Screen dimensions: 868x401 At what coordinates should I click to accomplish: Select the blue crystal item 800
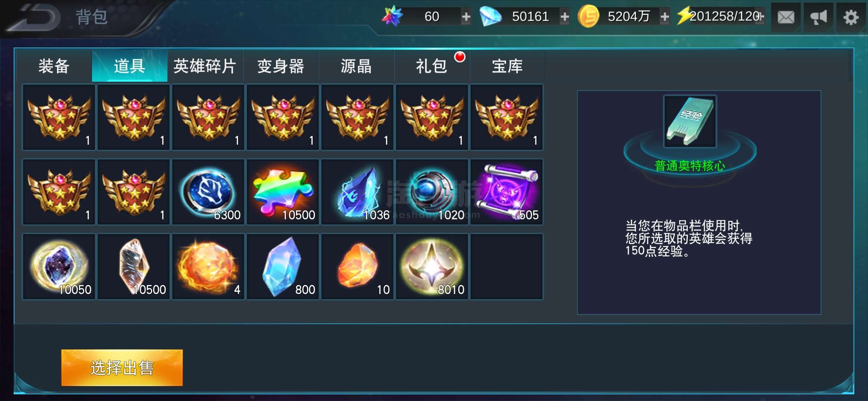coord(283,267)
